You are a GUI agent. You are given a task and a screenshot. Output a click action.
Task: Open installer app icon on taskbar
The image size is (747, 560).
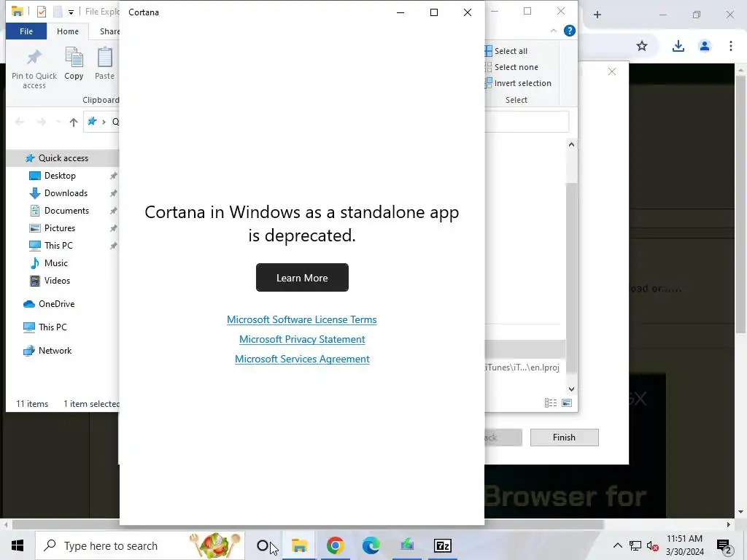click(407, 545)
